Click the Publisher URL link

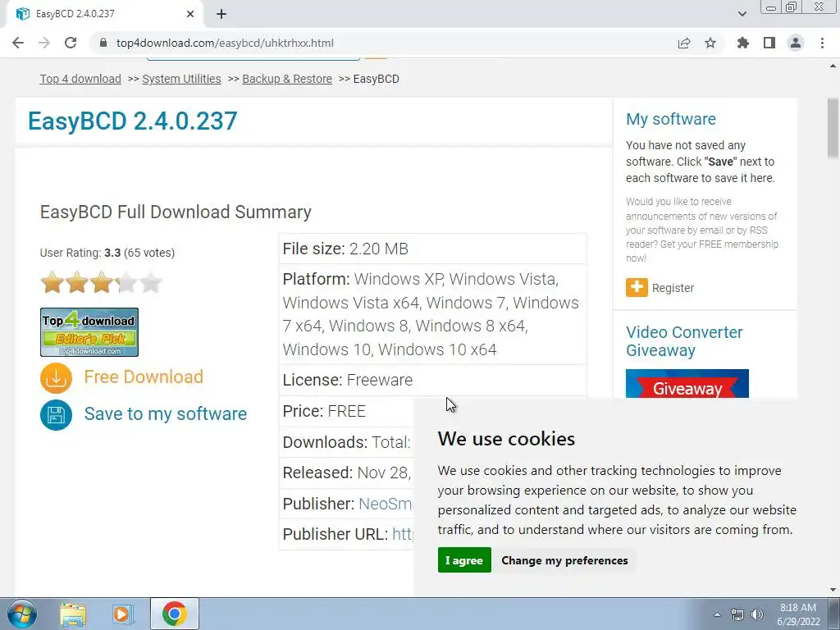click(402, 534)
